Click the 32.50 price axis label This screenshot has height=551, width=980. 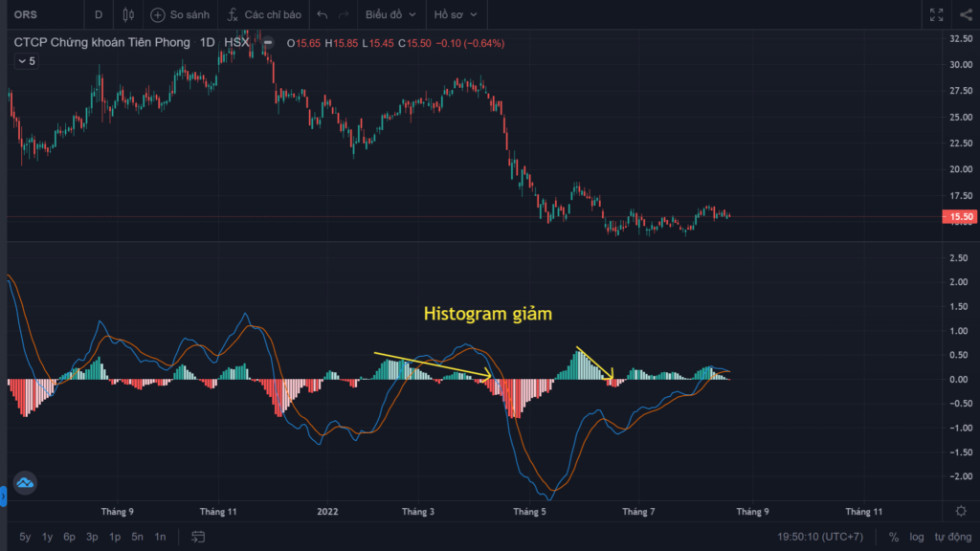click(961, 38)
